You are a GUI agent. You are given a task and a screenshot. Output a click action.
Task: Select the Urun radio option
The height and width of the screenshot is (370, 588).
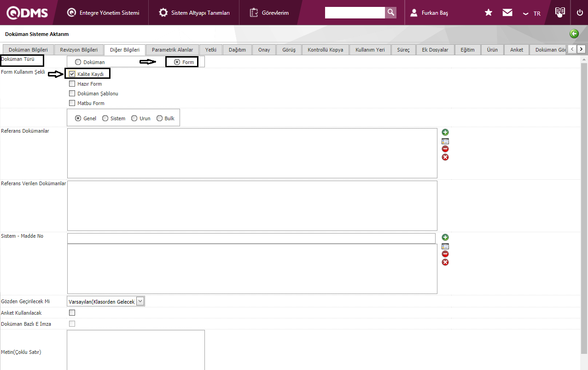click(x=134, y=118)
